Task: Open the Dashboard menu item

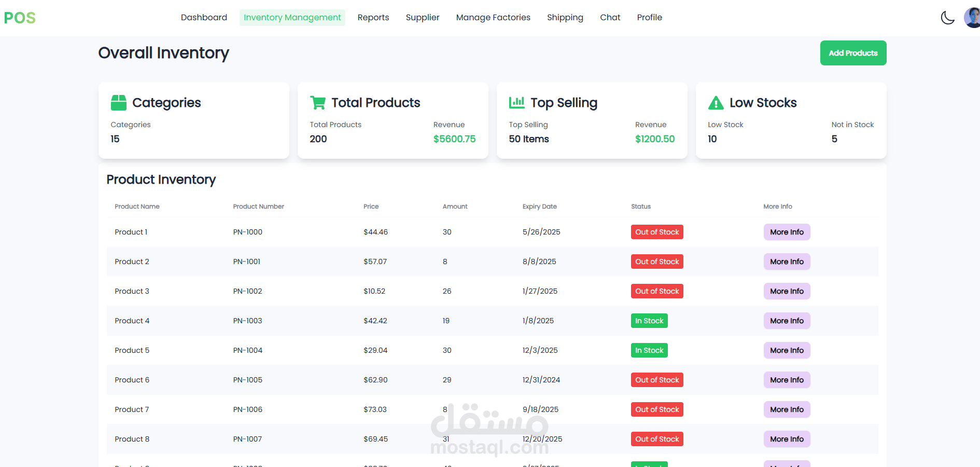Action: point(204,18)
